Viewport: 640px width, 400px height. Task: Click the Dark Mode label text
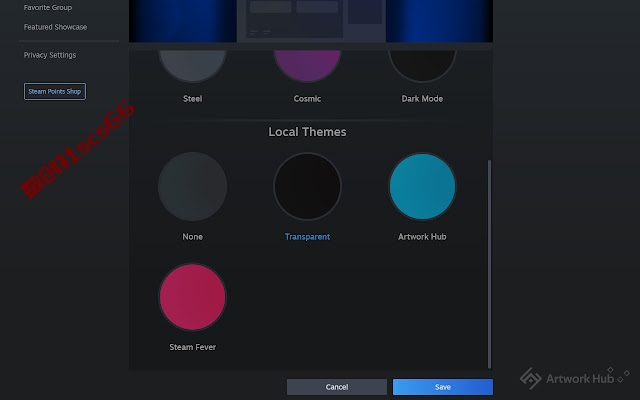click(x=422, y=99)
